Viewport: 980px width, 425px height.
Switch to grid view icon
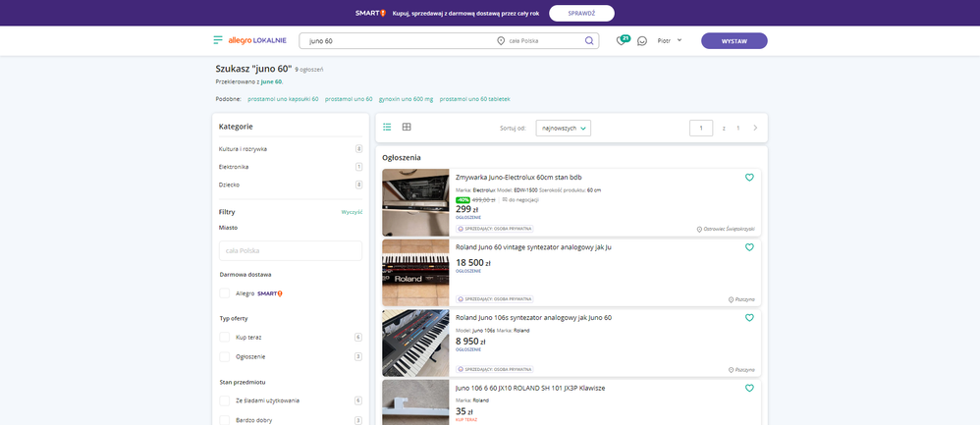point(407,127)
